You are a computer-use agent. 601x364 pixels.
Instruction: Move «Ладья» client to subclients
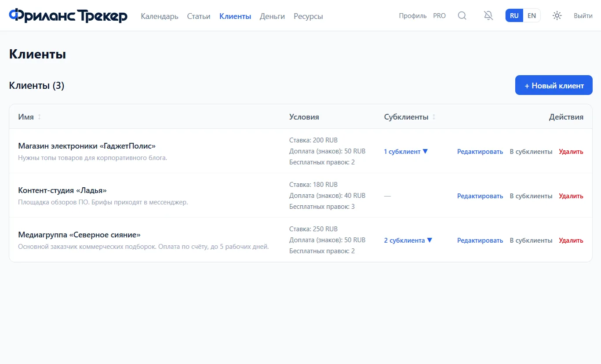[x=531, y=196]
